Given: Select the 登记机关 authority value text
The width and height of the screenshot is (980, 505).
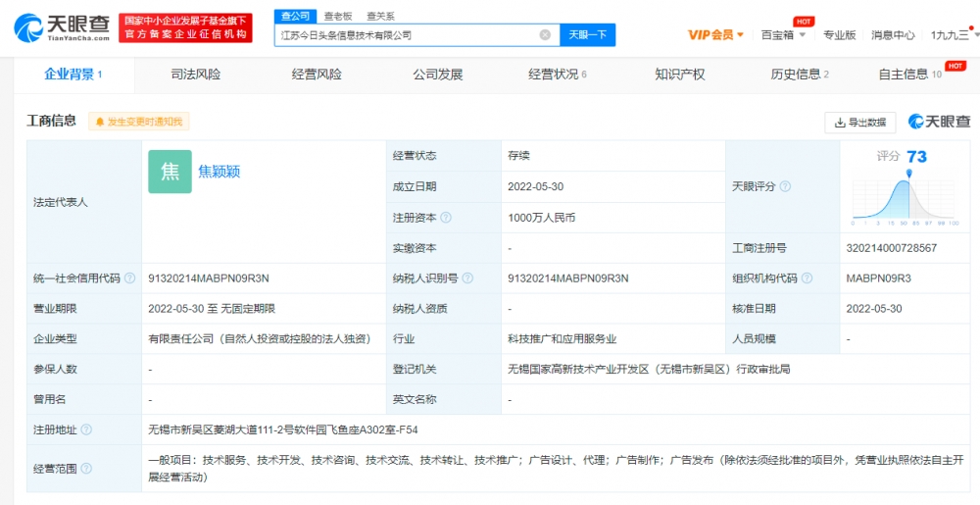Looking at the screenshot, I should [x=649, y=369].
